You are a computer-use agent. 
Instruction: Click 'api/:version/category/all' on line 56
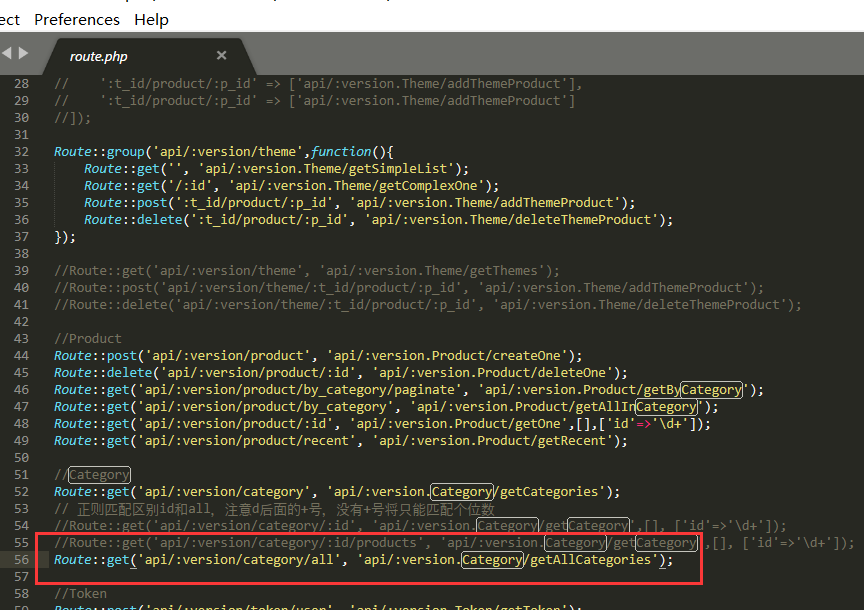[239, 560]
